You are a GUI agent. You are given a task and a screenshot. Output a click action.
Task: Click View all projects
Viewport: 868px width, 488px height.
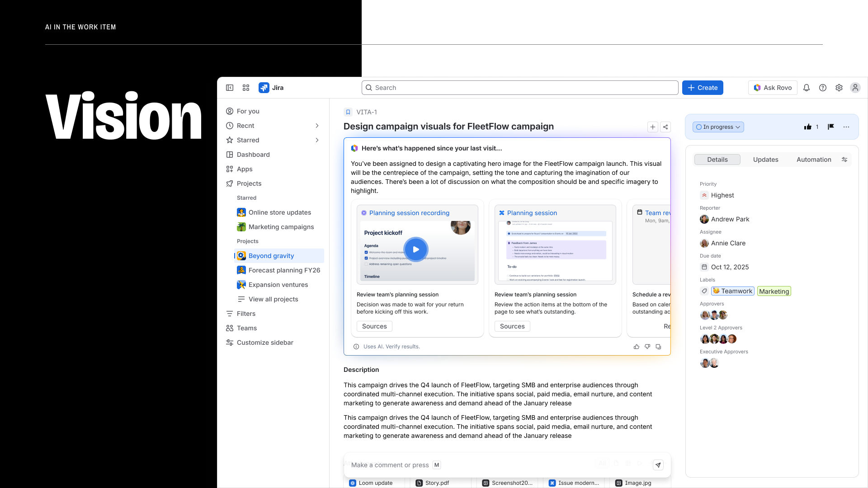(x=273, y=299)
